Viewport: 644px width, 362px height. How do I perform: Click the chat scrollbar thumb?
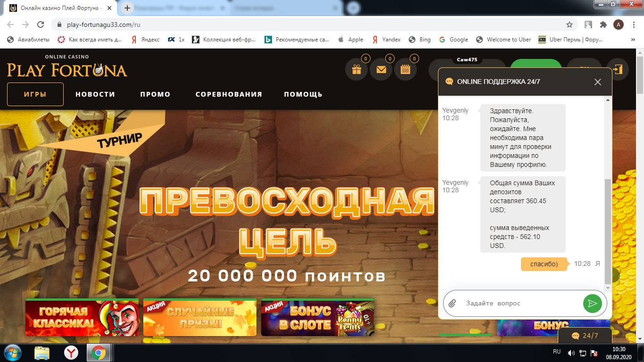click(608, 231)
